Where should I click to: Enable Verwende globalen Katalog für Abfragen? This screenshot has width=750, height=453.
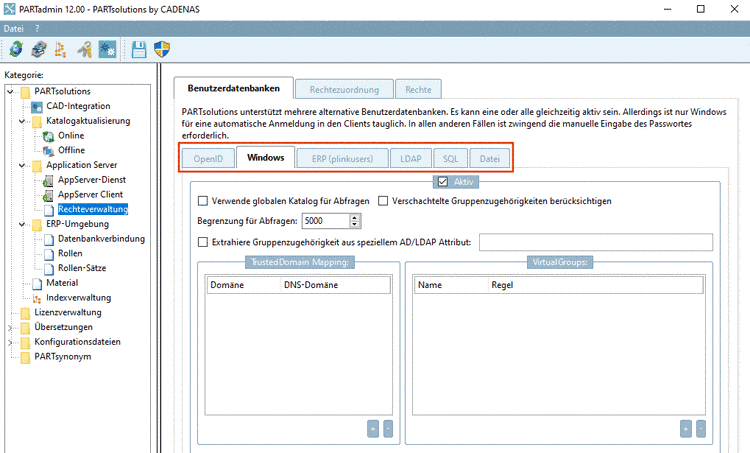point(203,201)
